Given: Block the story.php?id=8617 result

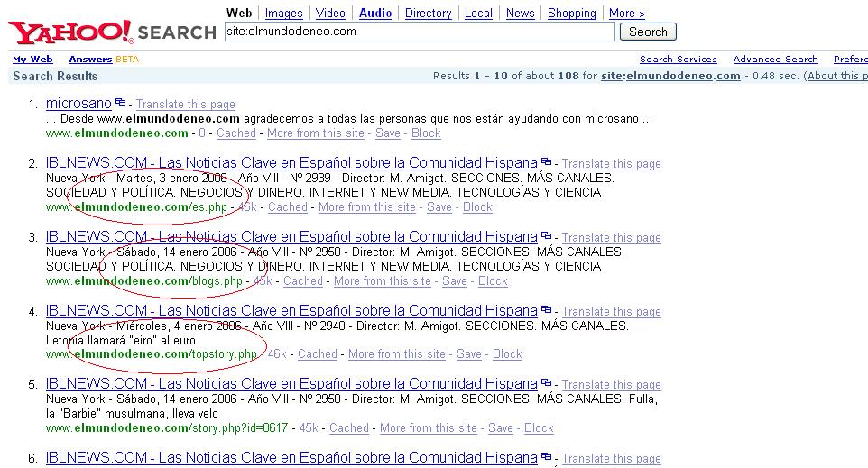Looking at the screenshot, I should tap(539, 428).
